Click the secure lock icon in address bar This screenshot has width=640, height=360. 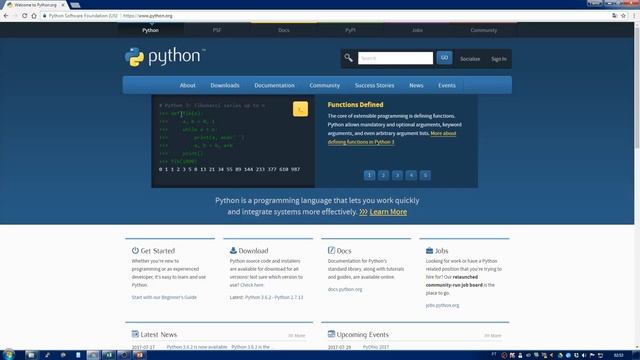44,16
